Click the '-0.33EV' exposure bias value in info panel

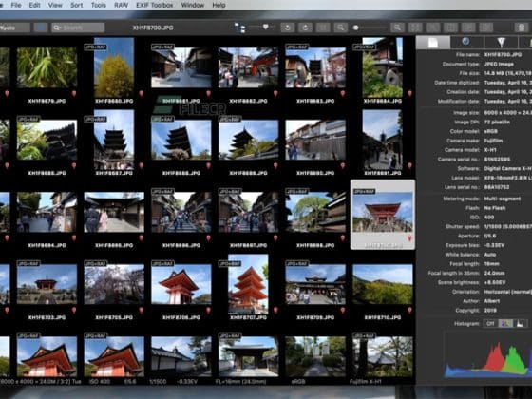pos(494,245)
